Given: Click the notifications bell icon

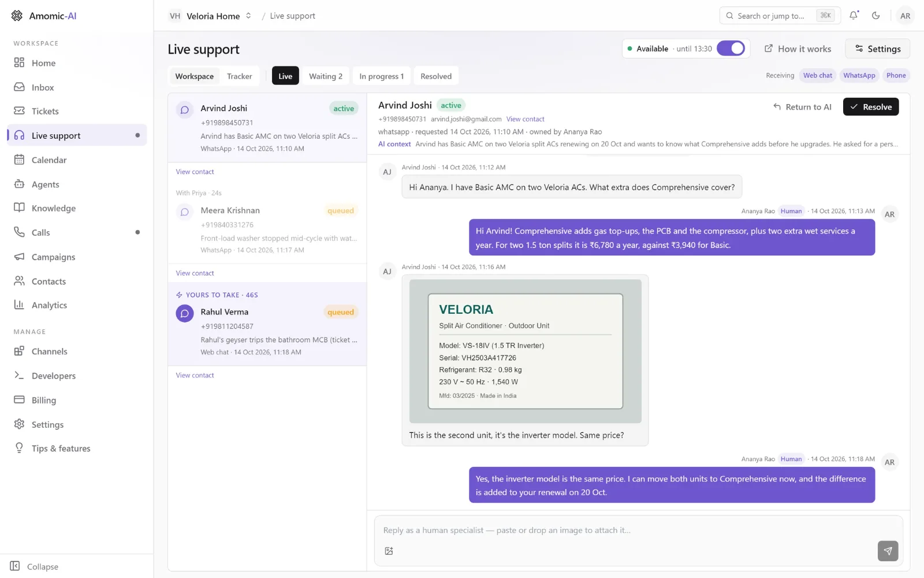Looking at the screenshot, I should tap(854, 16).
